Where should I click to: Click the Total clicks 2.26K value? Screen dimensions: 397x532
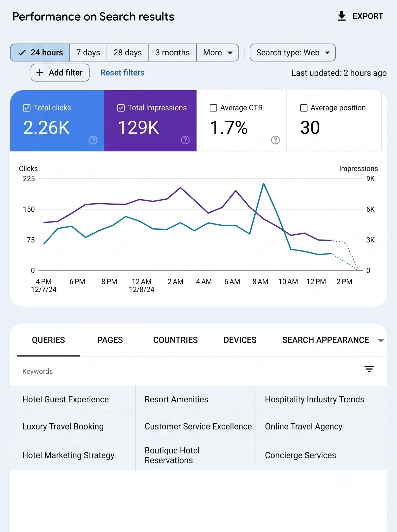pyautogui.click(x=46, y=128)
